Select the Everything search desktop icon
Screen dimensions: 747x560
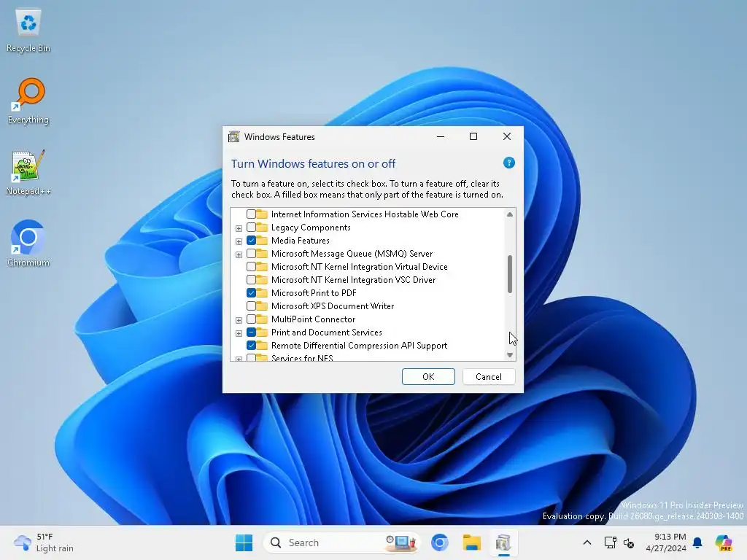[x=28, y=101]
